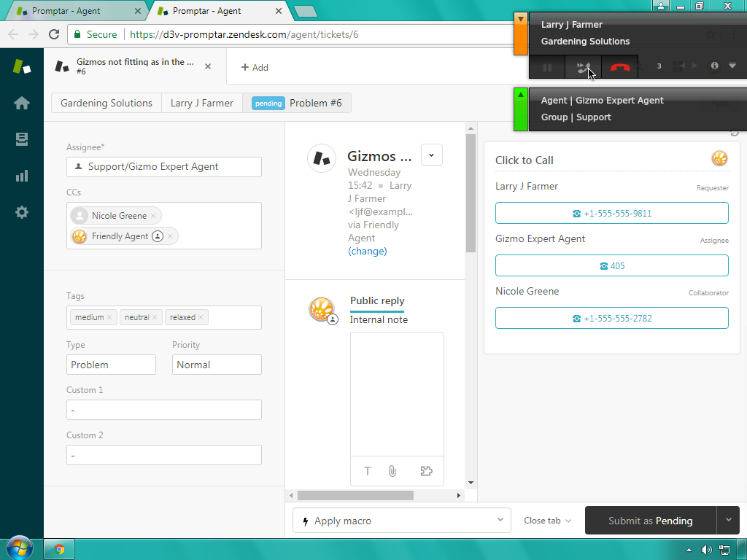747x560 pixels.
Task: Click inside the reply text area
Action: pyautogui.click(x=397, y=394)
